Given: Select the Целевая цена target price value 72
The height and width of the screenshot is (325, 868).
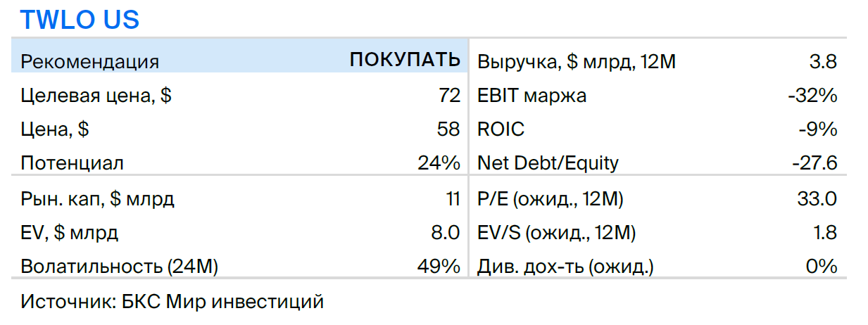Looking at the screenshot, I should pos(448,96).
